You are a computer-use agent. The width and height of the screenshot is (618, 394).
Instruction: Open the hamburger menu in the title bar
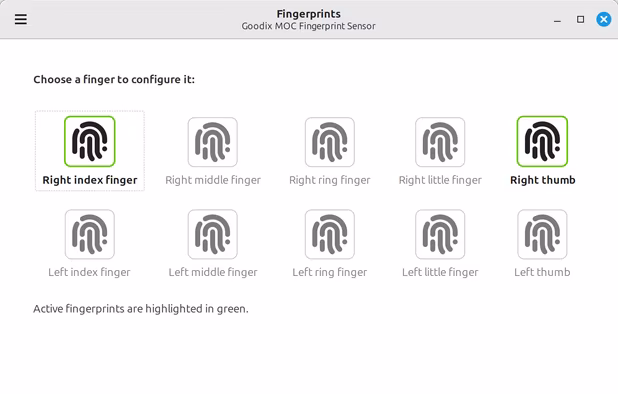tap(21, 19)
